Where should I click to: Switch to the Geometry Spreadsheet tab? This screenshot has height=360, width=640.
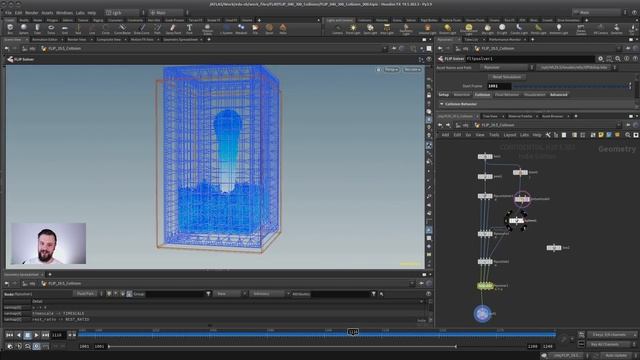(180, 40)
